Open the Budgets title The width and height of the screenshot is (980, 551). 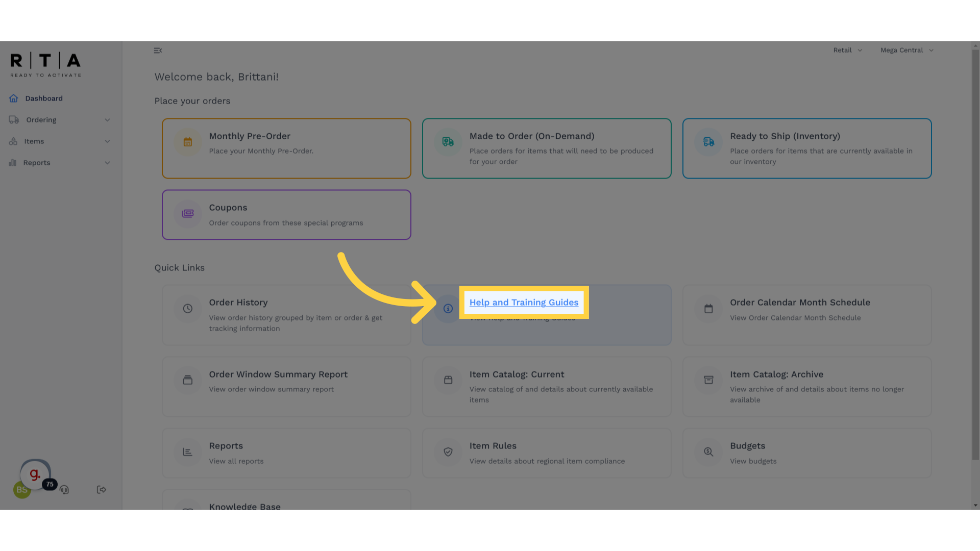(x=747, y=446)
